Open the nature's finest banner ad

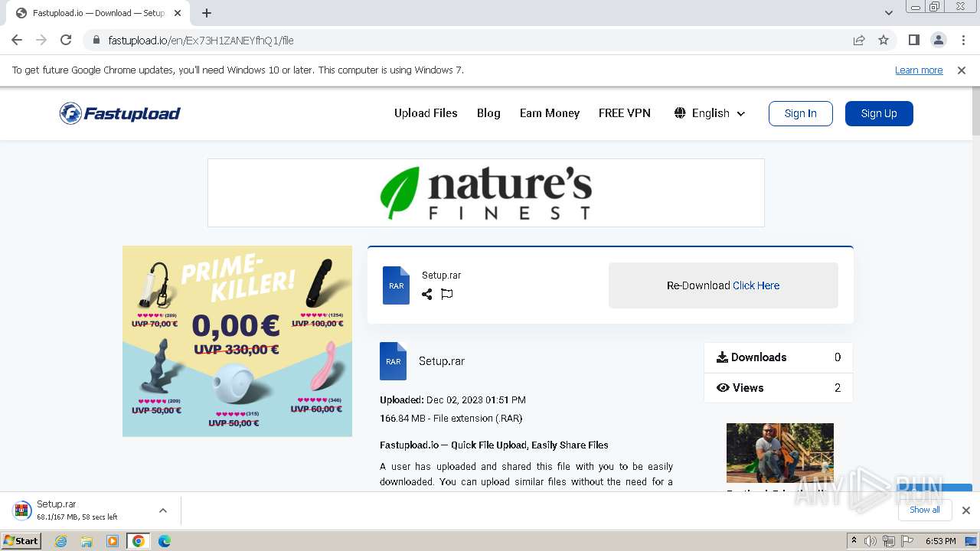(x=486, y=193)
